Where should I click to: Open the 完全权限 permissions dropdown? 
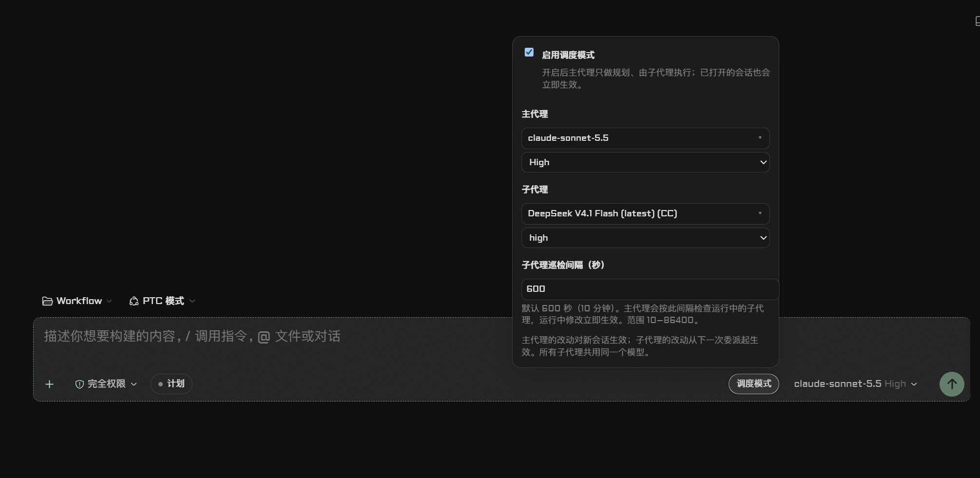point(106,384)
